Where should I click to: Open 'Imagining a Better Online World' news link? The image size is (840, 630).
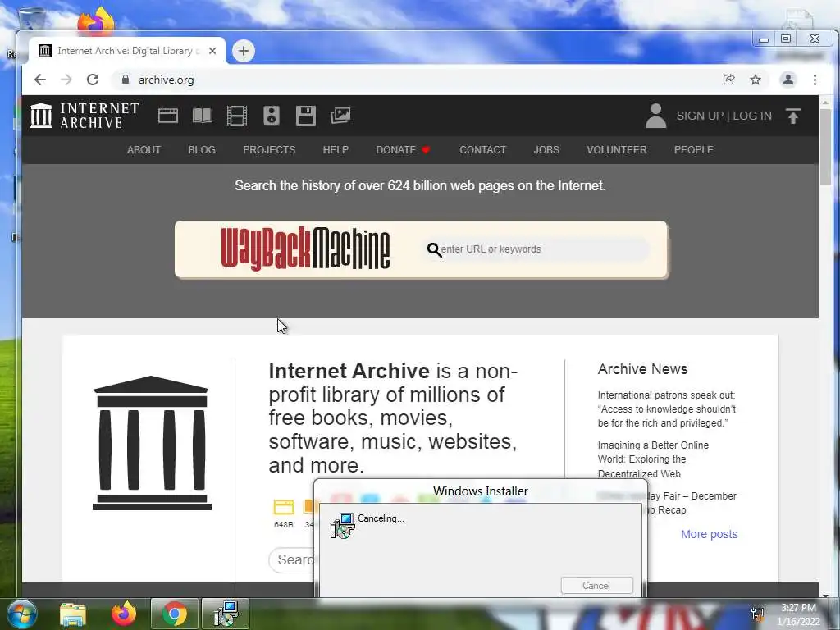(653, 459)
